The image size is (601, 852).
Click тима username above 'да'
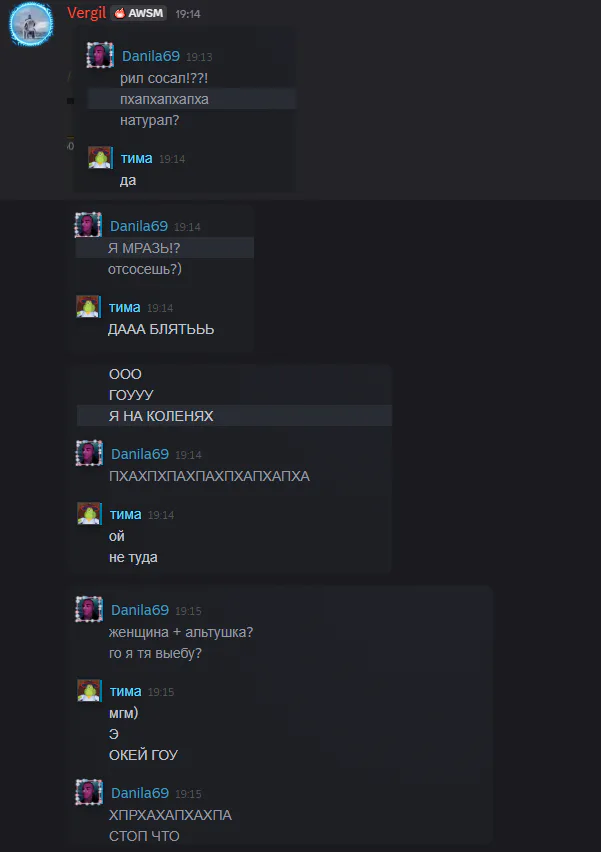[x=136, y=158]
